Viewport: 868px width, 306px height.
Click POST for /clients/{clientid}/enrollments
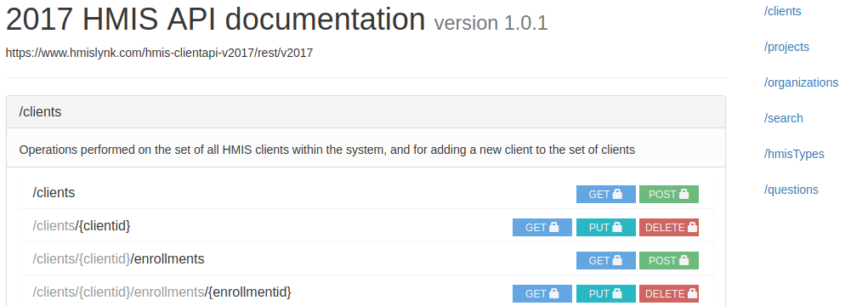[669, 261]
